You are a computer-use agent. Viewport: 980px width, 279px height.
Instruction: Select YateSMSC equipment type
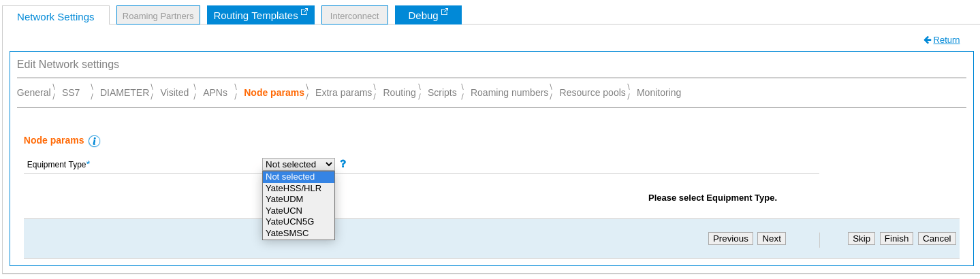[x=298, y=233]
